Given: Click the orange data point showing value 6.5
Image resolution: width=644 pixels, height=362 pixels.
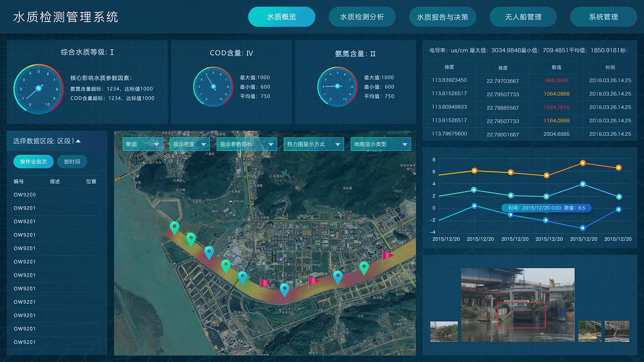Looking at the screenshot, I should pos(546,175).
